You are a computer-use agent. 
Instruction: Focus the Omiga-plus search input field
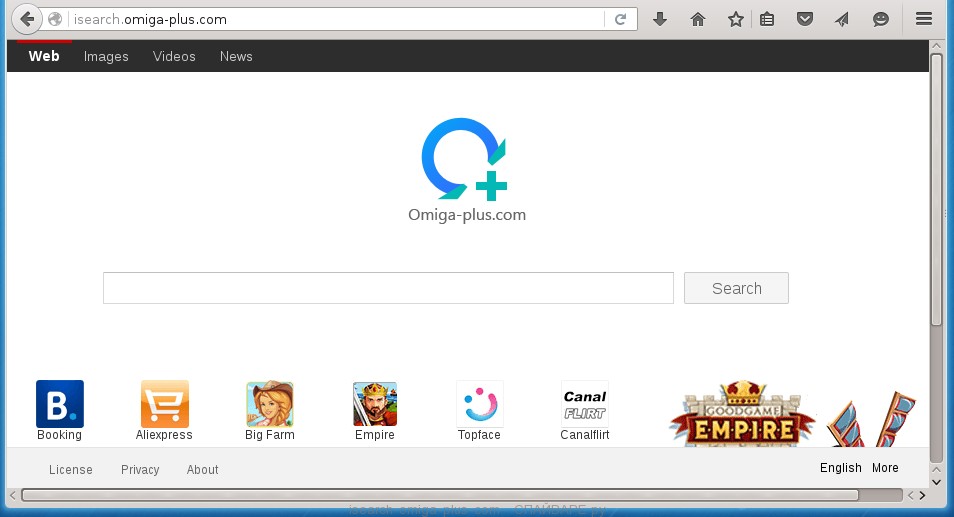click(x=388, y=288)
